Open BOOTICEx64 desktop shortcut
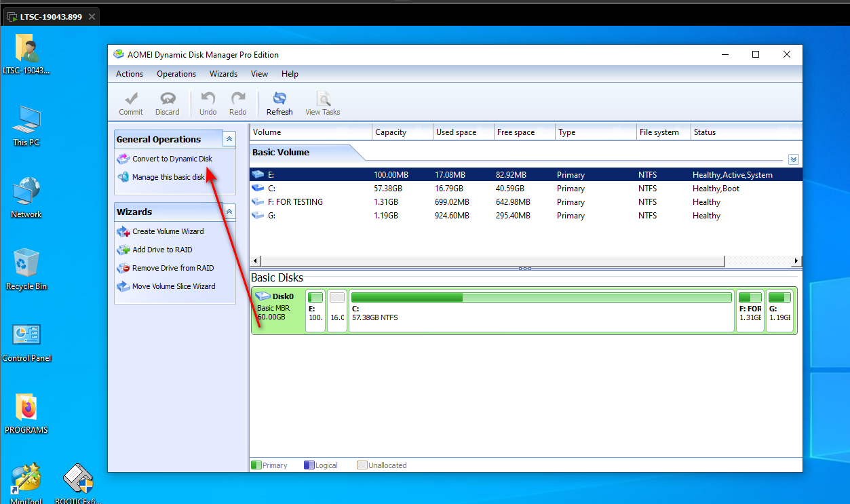The image size is (850, 504). pyautogui.click(x=77, y=483)
